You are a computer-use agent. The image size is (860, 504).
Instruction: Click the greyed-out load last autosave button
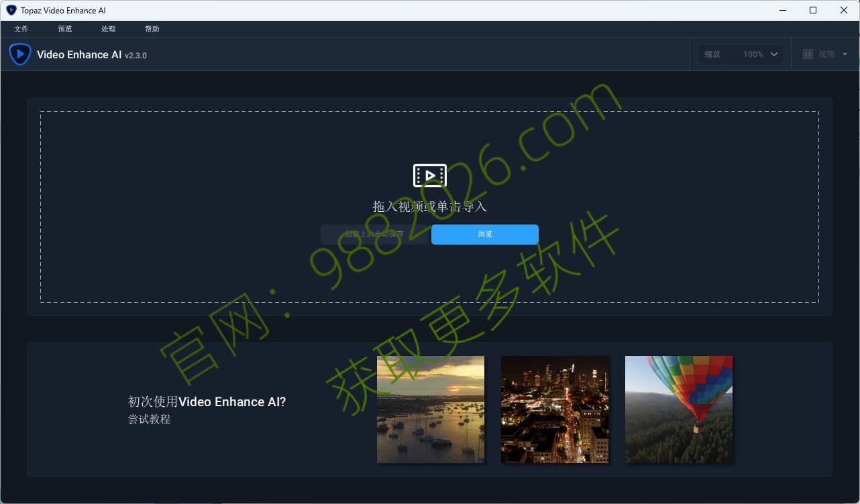tap(374, 235)
